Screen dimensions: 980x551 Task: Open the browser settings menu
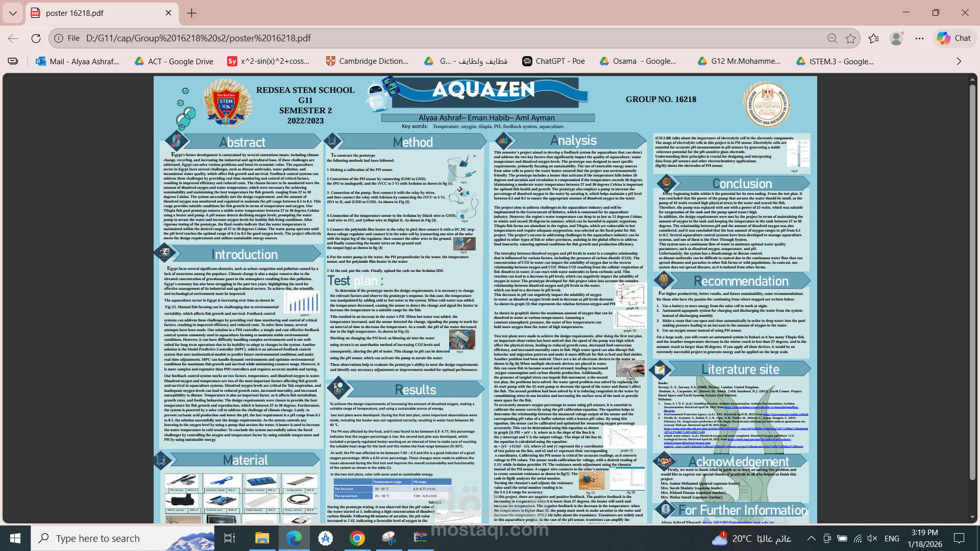click(x=920, y=38)
